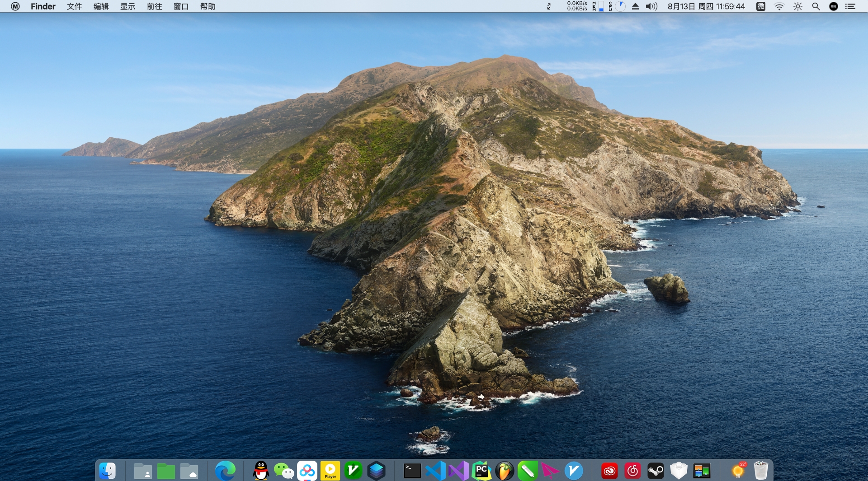Open the dark blue layered-stack app
Viewport: 868px width, 481px height.
tap(376, 471)
